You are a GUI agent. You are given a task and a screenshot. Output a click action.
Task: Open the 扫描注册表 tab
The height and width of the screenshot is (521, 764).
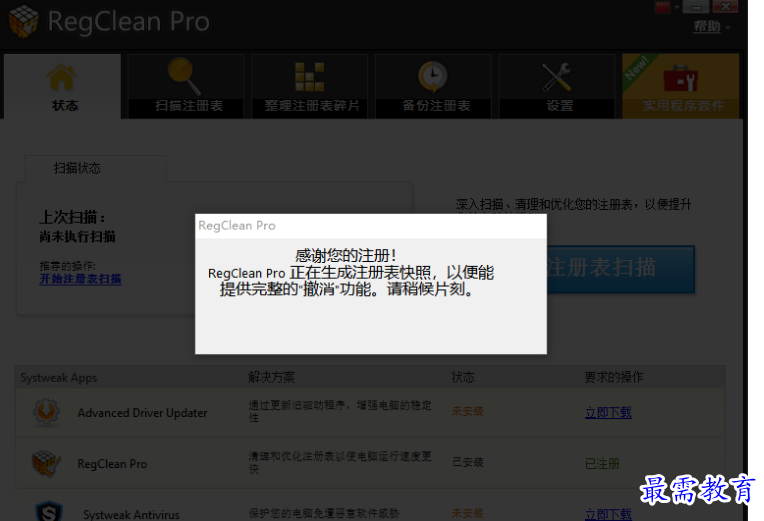tap(186, 86)
